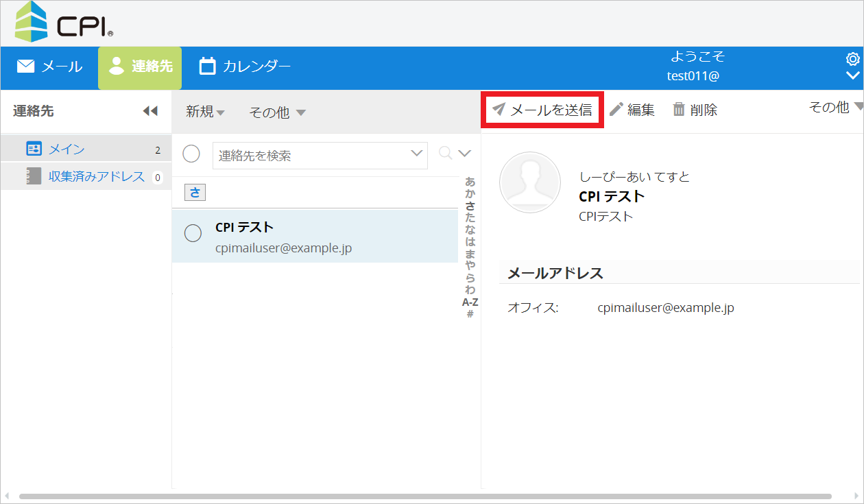Select the 連絡先 contacts tab
Image resolution: width=864 pixels, height=504 pixels.
tap(140, 67)
